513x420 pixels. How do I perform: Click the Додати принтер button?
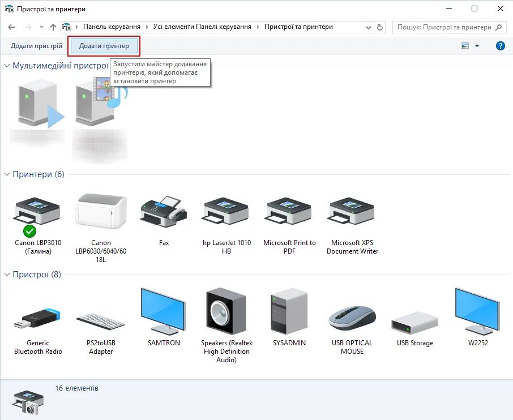point(104,46)
